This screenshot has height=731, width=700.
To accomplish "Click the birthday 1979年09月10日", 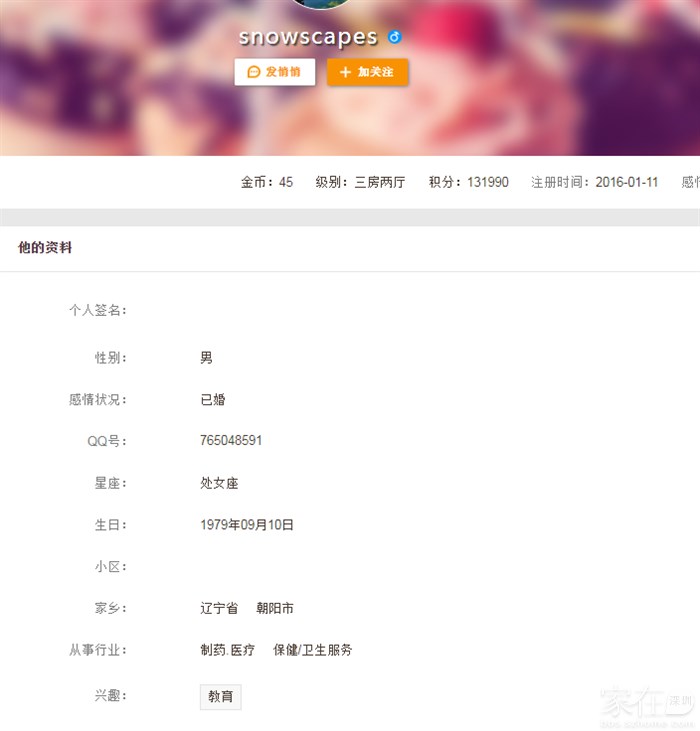I will pyautogui.click(x=247, y=524).
